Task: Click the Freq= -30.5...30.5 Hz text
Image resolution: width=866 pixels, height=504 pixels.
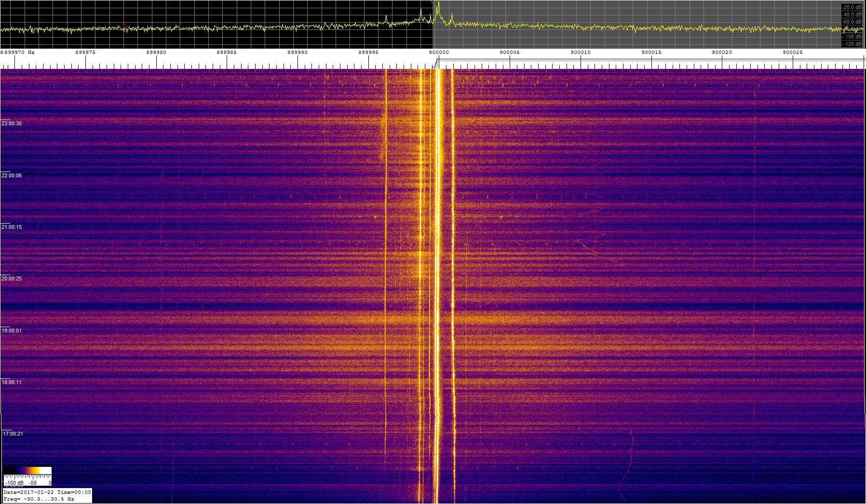Action: (x=39, y=499)
